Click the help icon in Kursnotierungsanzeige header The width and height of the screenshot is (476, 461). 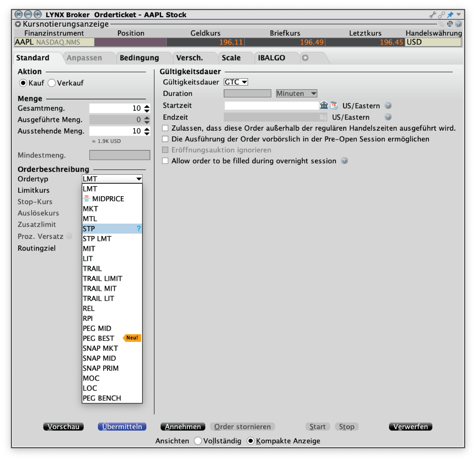click(458, 24)
